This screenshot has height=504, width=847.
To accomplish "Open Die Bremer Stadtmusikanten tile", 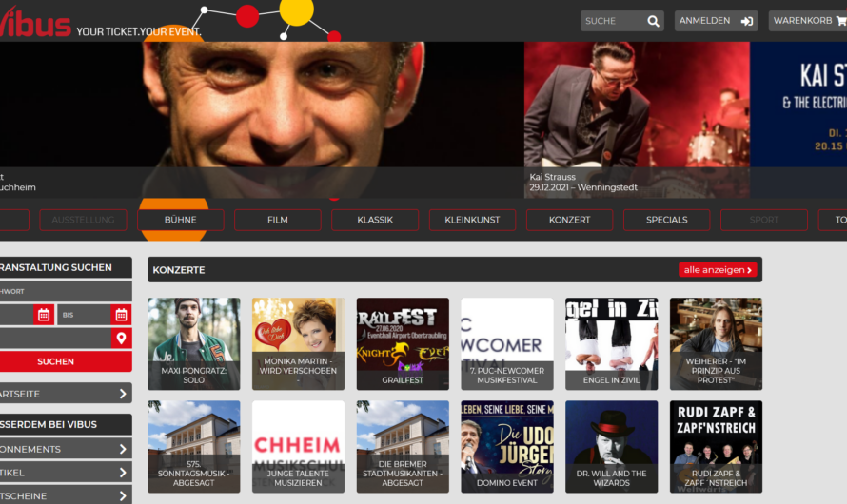I will [x=403, y=446].
